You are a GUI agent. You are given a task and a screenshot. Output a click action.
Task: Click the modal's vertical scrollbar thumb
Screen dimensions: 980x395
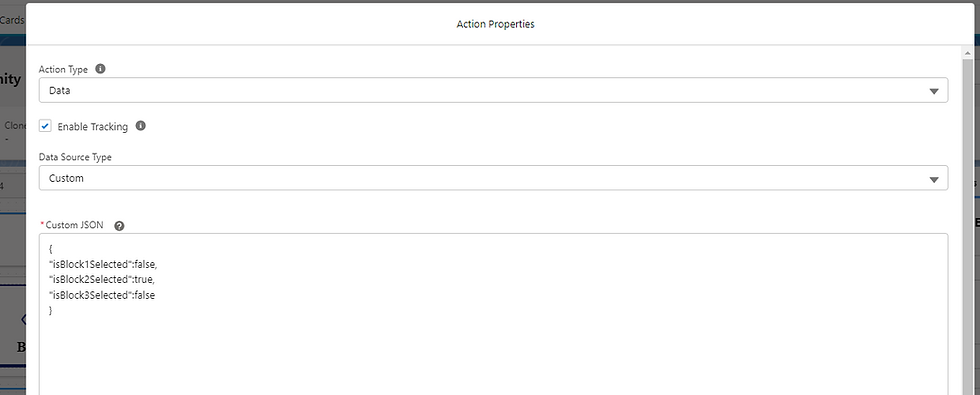pyautogui.click(x=969, y=225)
